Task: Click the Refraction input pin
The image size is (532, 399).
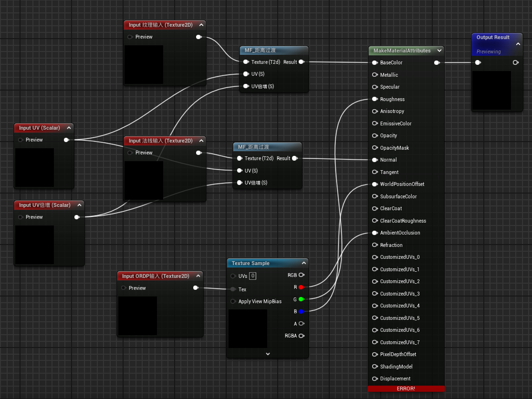Action: [375, 245]
